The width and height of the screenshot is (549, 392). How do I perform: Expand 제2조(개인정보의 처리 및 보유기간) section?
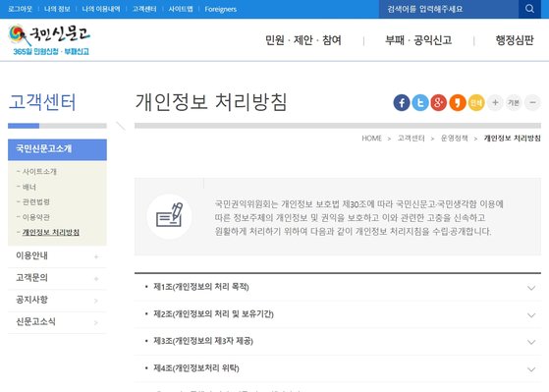tap(338, 314)
